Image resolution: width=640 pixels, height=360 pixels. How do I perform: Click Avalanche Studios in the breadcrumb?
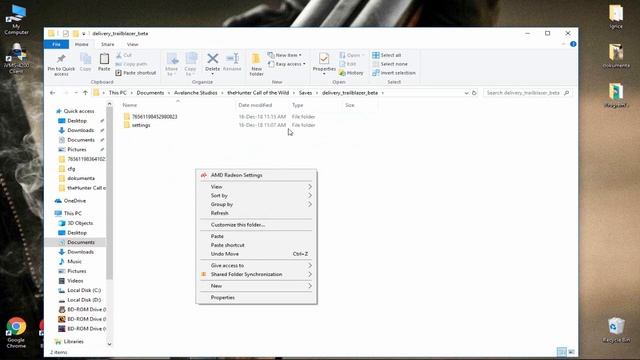(196, 93)
